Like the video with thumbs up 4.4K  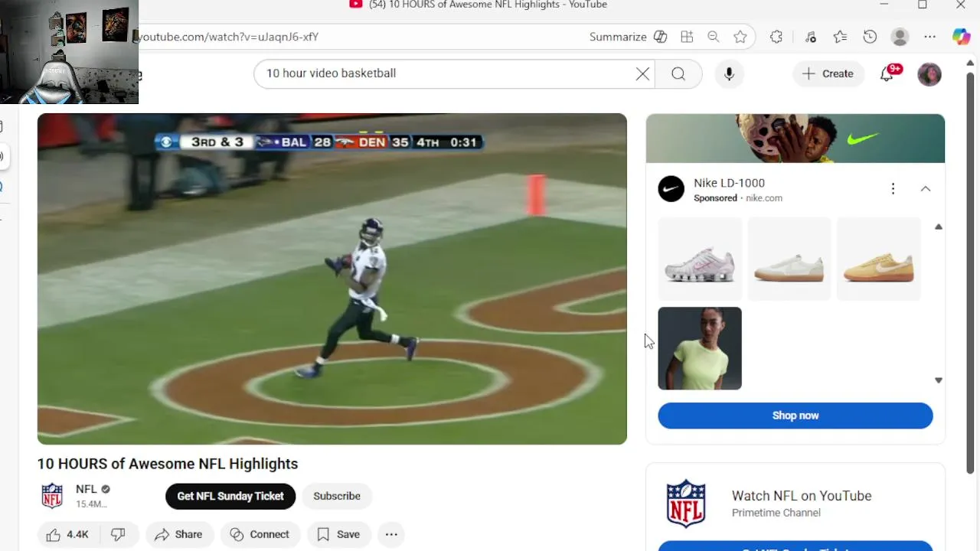pyautogui.click(x=68, y=534)
